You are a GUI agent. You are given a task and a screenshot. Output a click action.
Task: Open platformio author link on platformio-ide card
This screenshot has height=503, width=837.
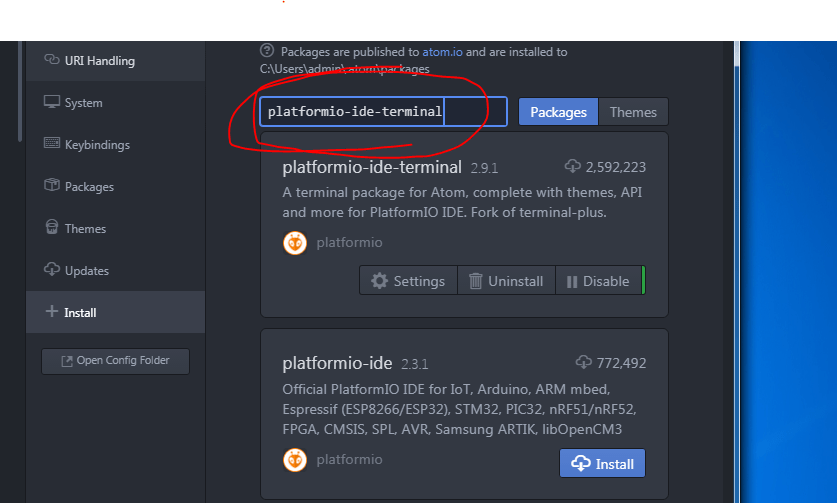click(349, 459)
